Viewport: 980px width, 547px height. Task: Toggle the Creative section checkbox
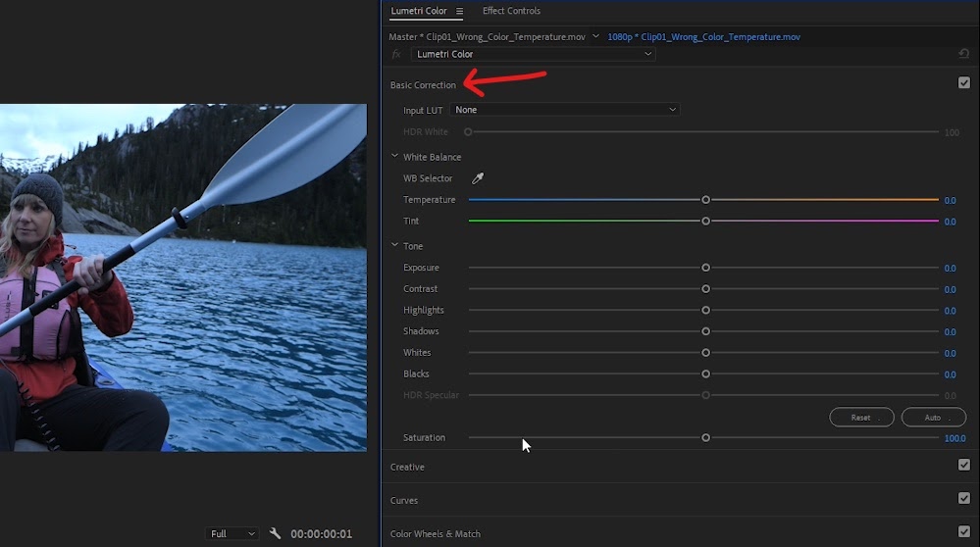[963, 465]
